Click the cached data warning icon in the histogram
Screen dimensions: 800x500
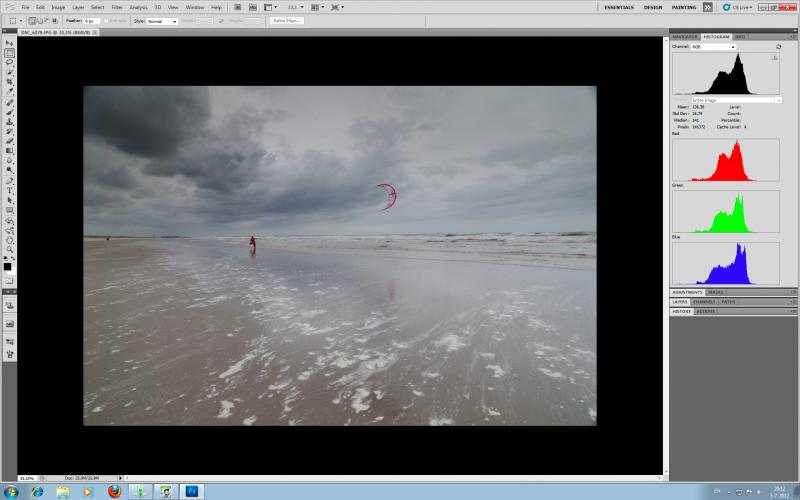click(774, 58)
